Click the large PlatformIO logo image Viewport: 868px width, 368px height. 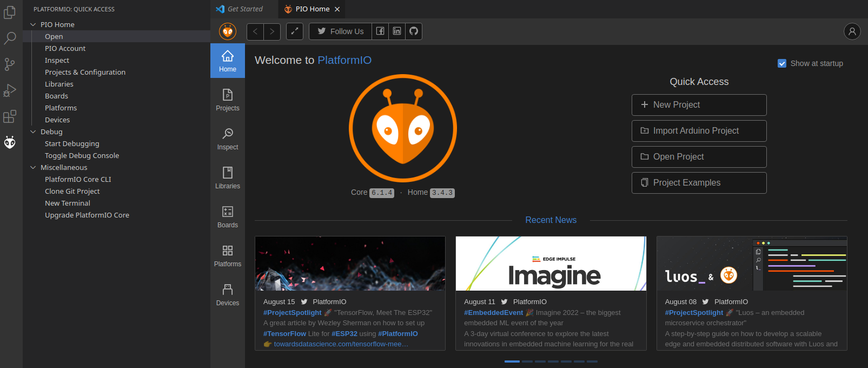coord(403,128)
